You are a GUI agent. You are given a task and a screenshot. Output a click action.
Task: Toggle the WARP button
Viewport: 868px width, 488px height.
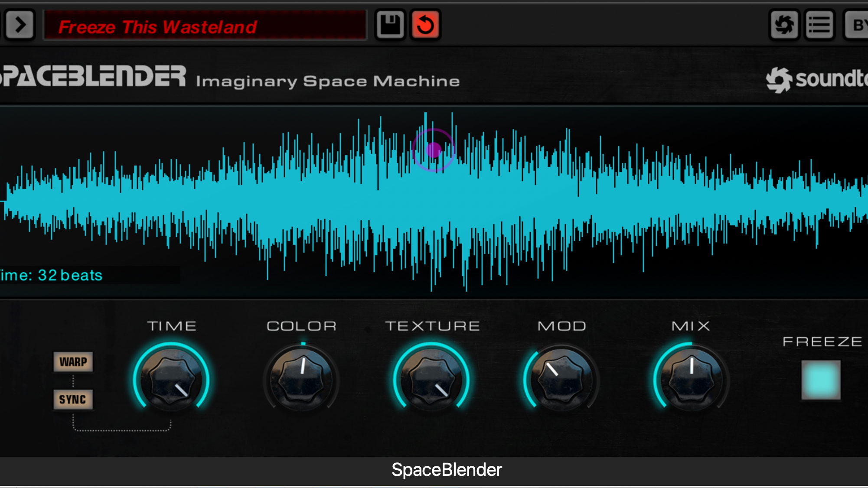(73, 362)
